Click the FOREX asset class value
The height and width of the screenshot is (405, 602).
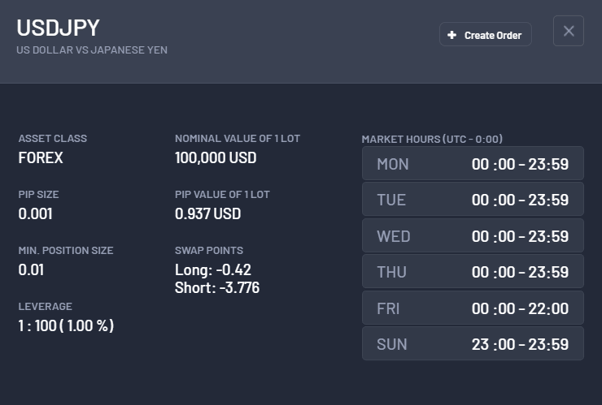[x=41, y=158]
